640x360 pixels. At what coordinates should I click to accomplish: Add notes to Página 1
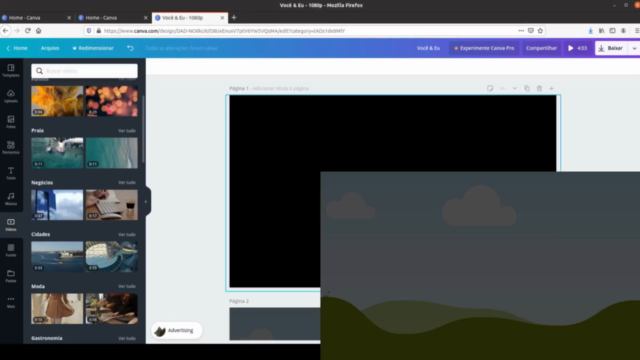pyautogui.click(x=490, y=89)
